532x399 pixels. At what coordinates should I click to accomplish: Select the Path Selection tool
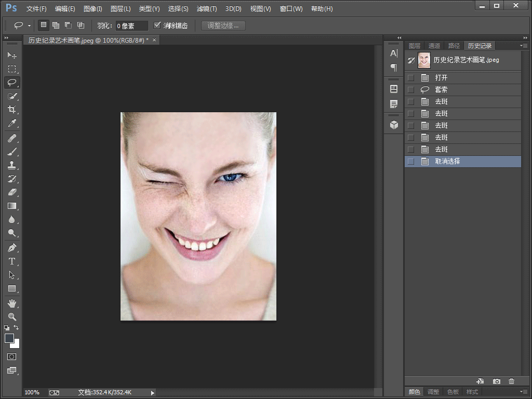click(x=12, y=275)
